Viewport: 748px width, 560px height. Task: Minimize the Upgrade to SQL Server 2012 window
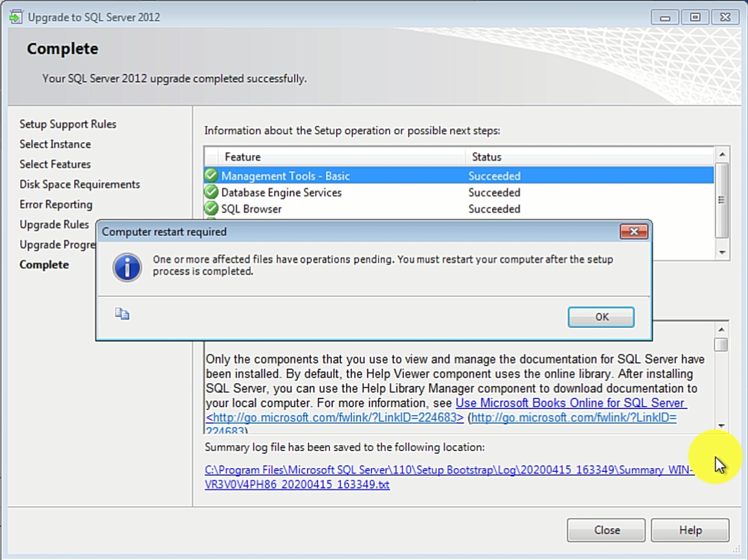(x=665, y=17)
